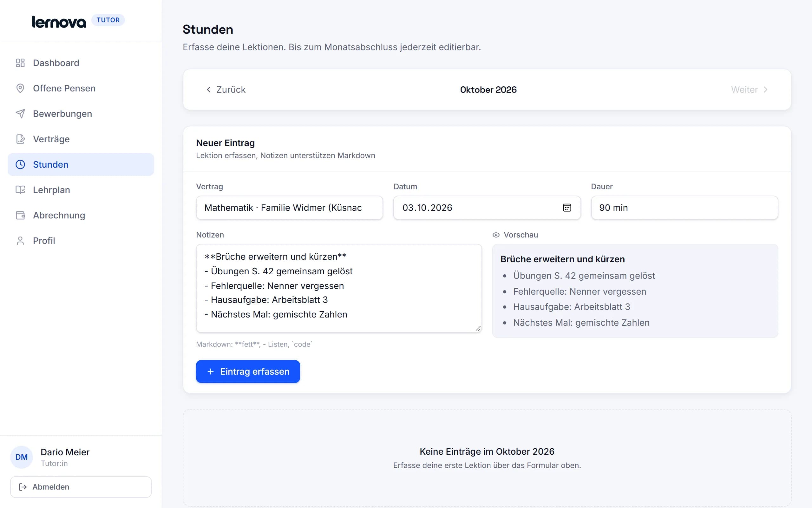Image resolution: width=812 pixels, height=508 pixels.
Task: Open the Dauer 90 min dropdown
Action: [684, 208]
